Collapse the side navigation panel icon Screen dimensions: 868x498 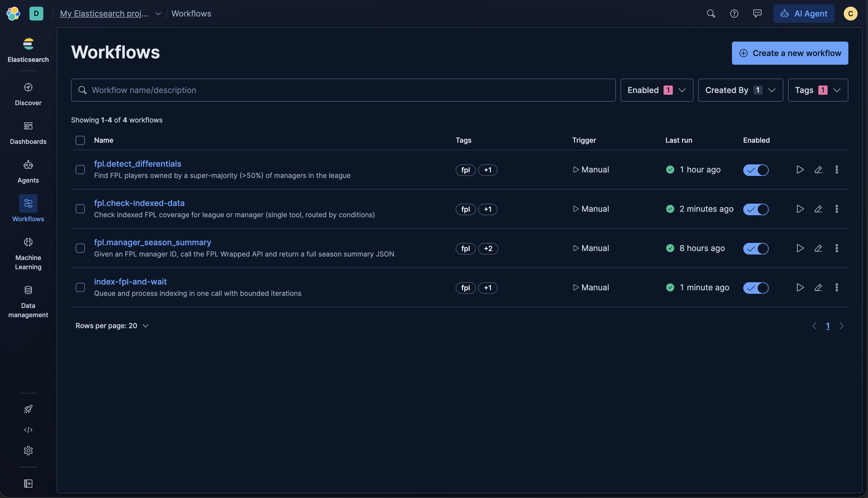(x=28, y=483)
